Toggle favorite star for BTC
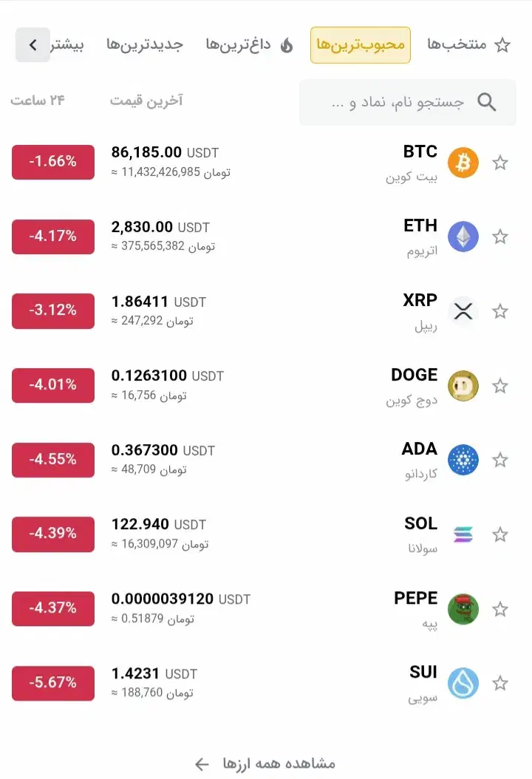Screen dimensions: 532x779 (500, 163)
